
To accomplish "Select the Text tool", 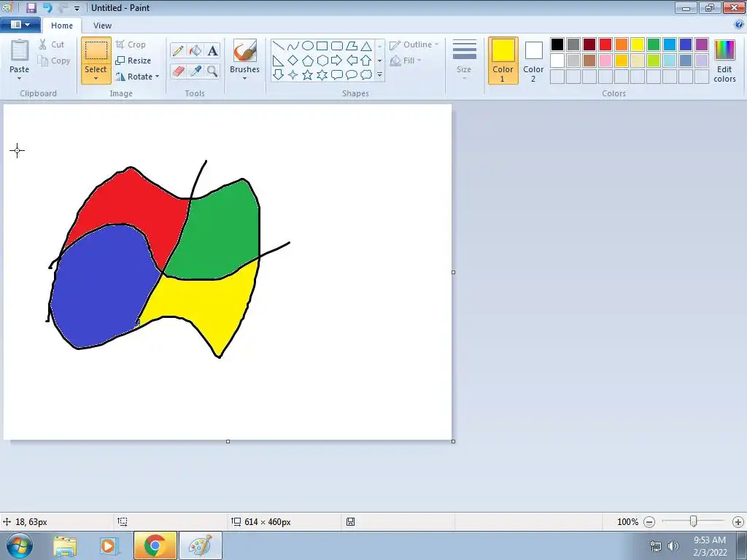I will [x=212, y=50].
